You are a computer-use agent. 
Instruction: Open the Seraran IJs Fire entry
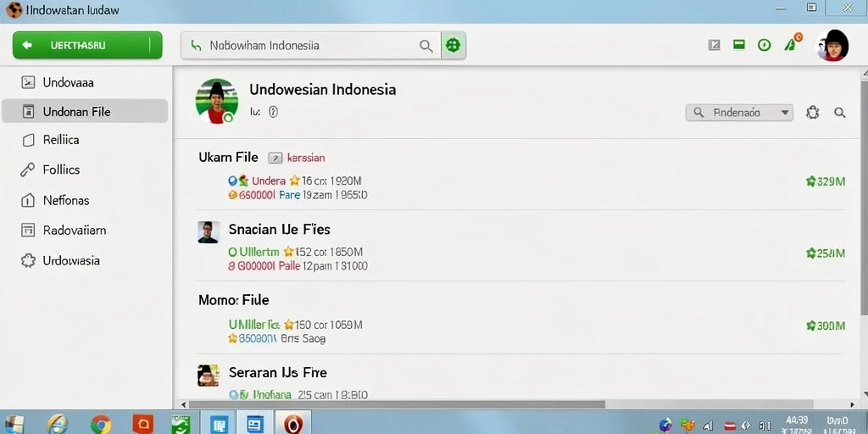pos(277,373)
